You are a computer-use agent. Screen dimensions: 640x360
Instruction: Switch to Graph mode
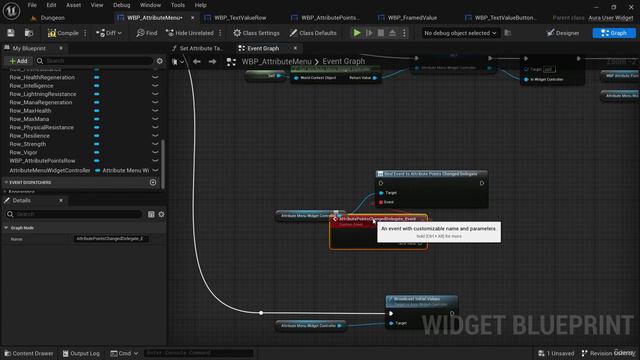(x=614, y=33)
